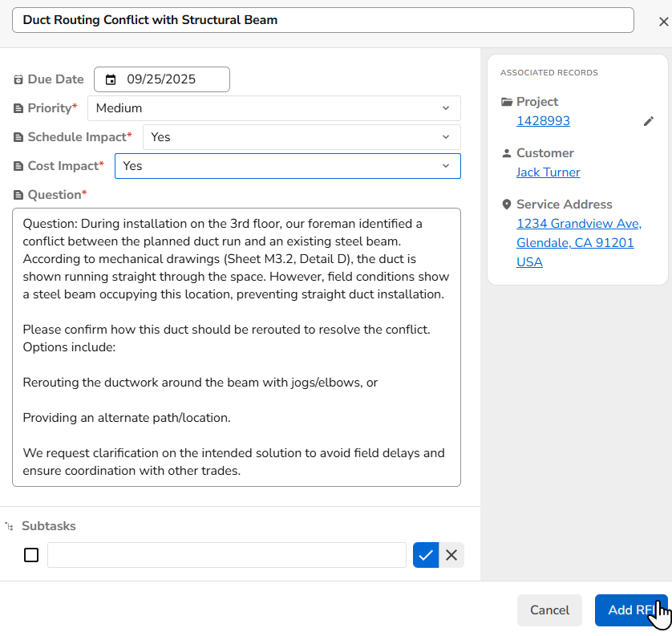Screen dimensions: 672x636
Task: Click the Due Date label icon
Action: (18, 79)
